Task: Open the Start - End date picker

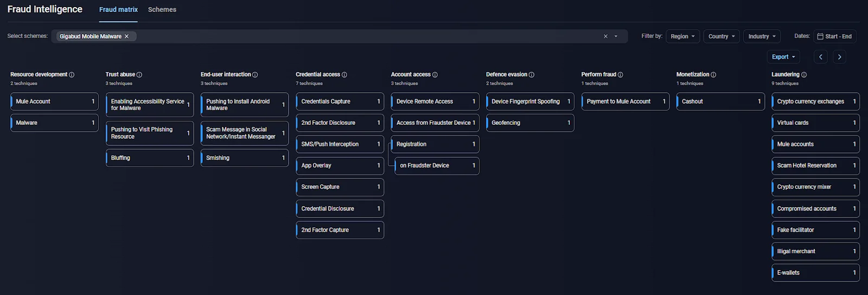Action: tap(834, 36)
